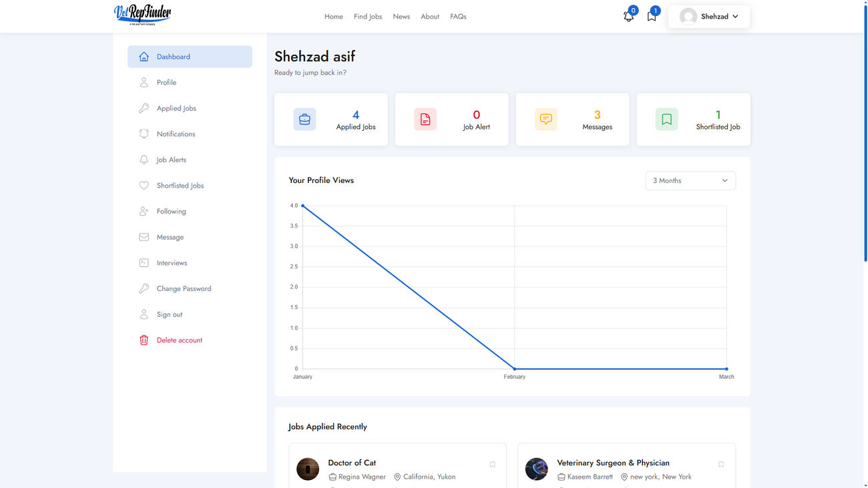Open the saved jobs bookmark icon in header
The image size is (868, 488).
652,17
